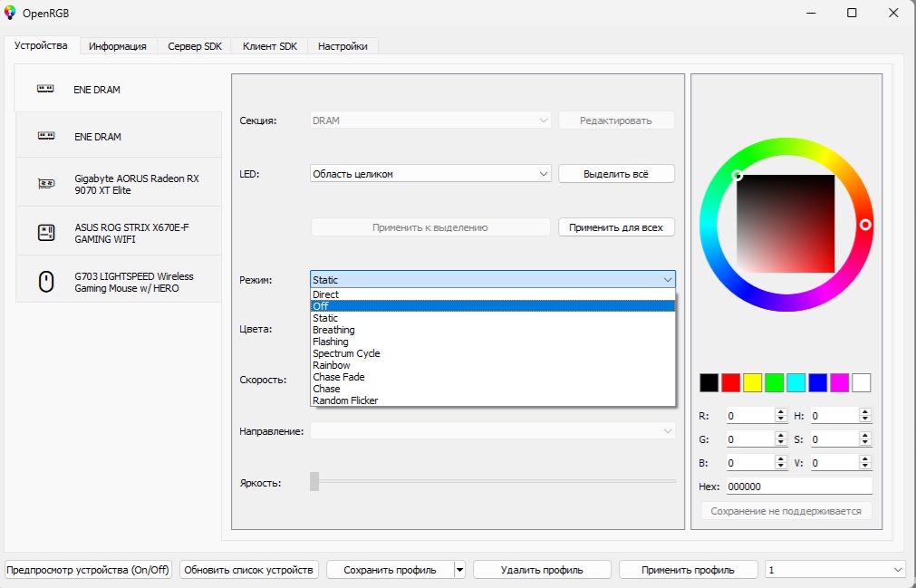Open the Информация tab
This screenshot has width=916, height=588.
118,45
